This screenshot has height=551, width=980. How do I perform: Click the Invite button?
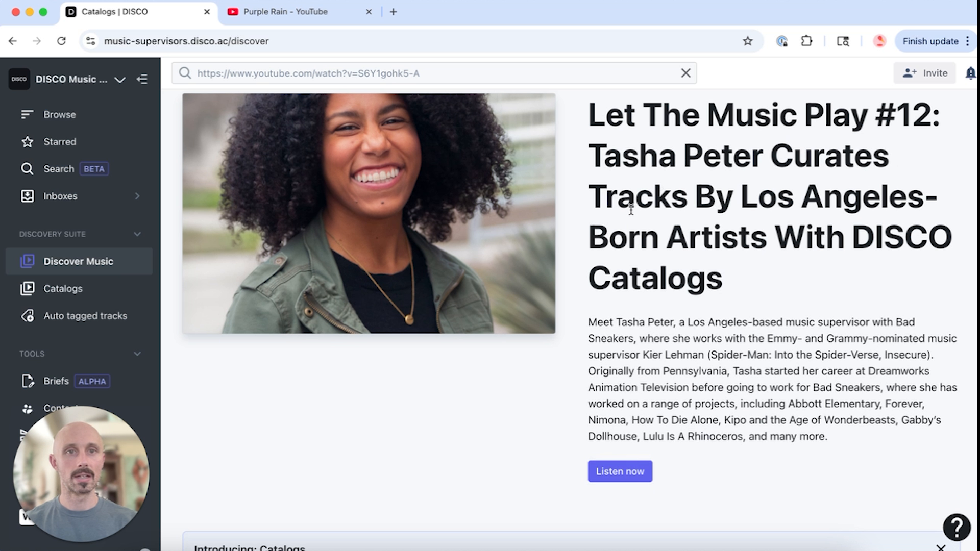924,73
